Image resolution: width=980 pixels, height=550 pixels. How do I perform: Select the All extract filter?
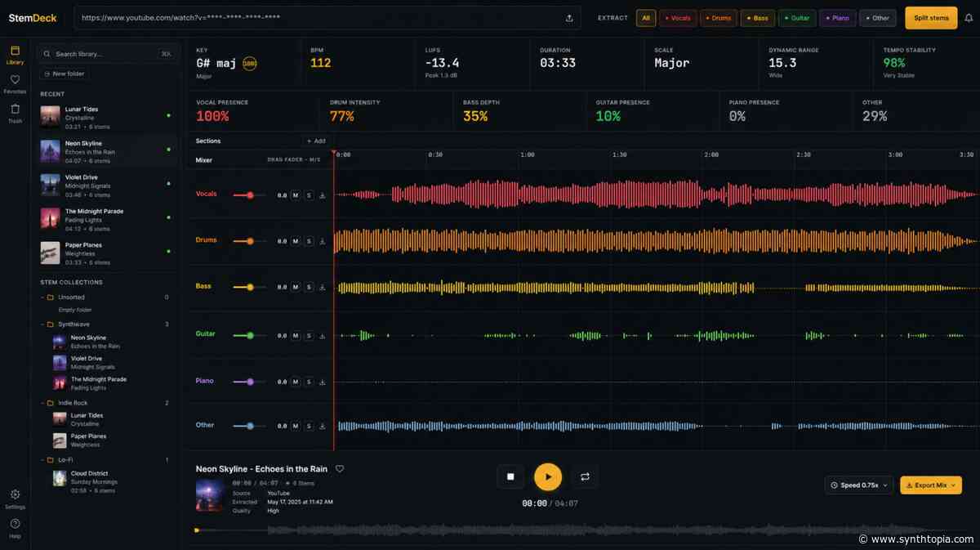(646, 18)
